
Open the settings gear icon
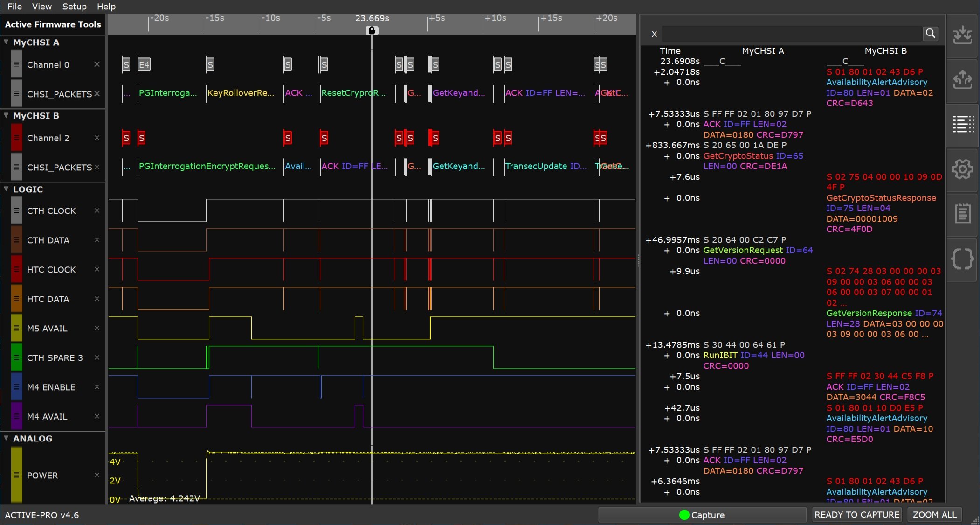pyautogui.click(x=962, y=169)
